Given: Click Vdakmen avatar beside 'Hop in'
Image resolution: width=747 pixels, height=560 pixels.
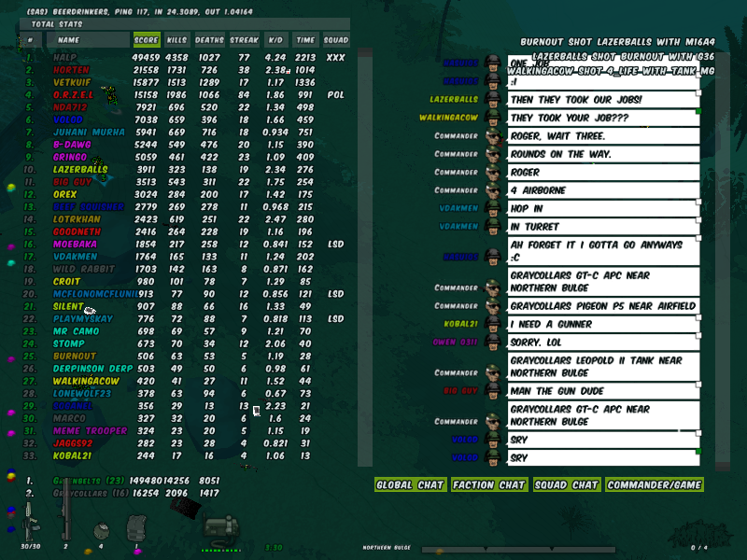Looking at the screenshot, I should click(x=493, y=208).
